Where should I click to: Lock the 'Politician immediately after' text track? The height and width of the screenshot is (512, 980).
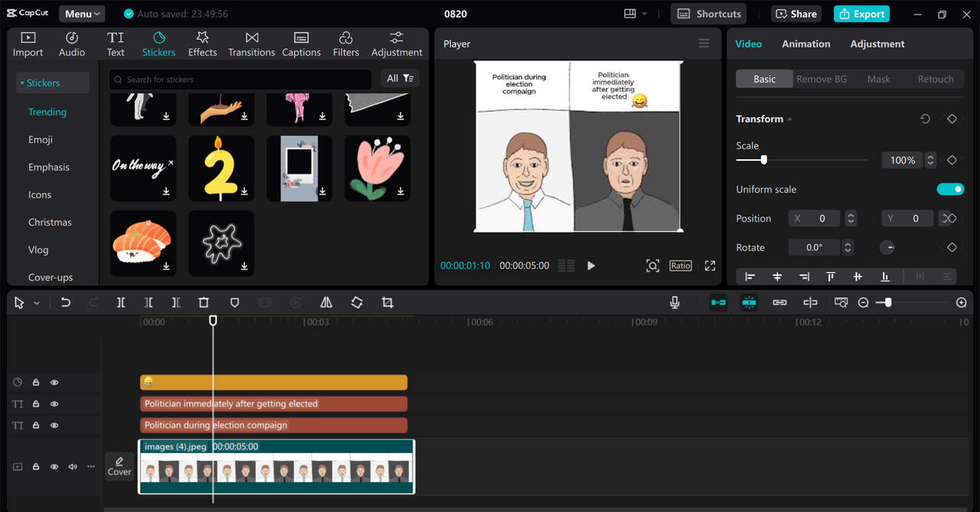coord(36,403)
